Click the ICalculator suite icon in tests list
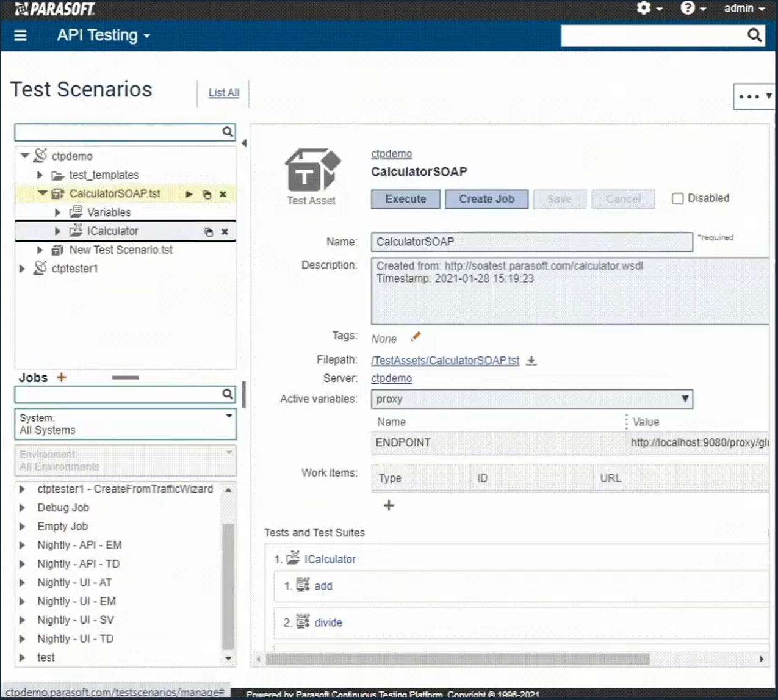The height and width of the screenshot is (700, 778). pyautogui.click(x=294, y=558)
